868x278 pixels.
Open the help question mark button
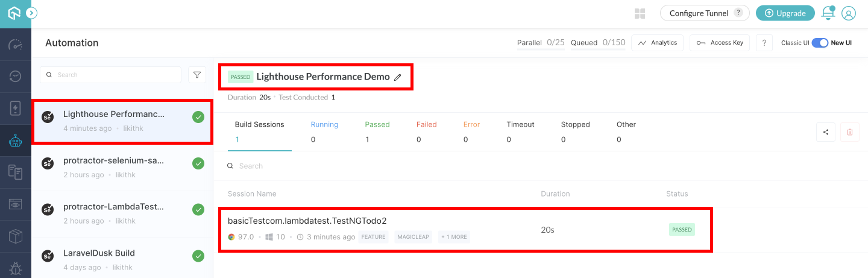(x=764, y=43)
